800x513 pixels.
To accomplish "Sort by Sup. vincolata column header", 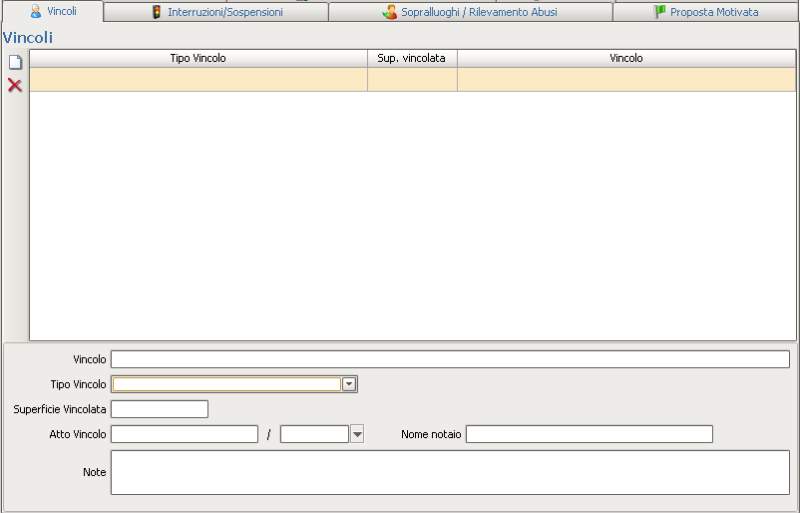I will pos(412,58).
